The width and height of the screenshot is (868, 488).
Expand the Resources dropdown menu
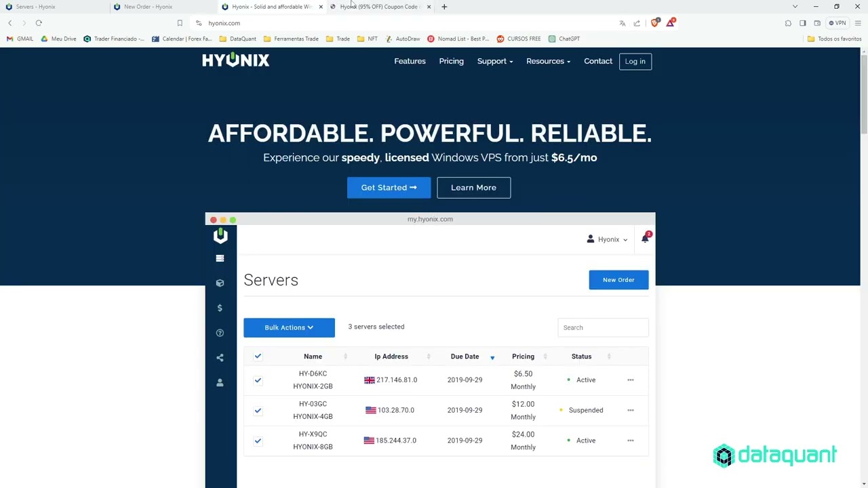point(549,61)
